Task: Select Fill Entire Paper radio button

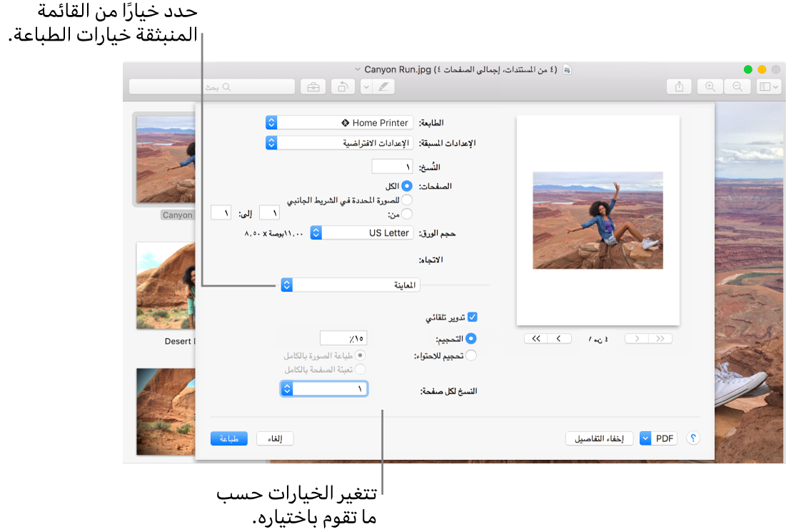Action: pyautogui.click(x=360, y=369)
